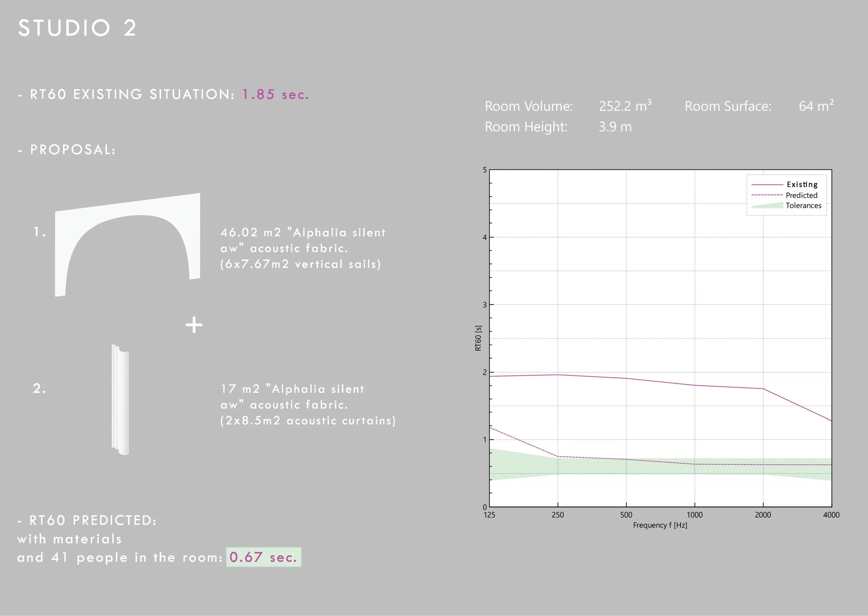Click the proposal number 2 label
This screenshot has width=868, height=616.
pos(39,389)
